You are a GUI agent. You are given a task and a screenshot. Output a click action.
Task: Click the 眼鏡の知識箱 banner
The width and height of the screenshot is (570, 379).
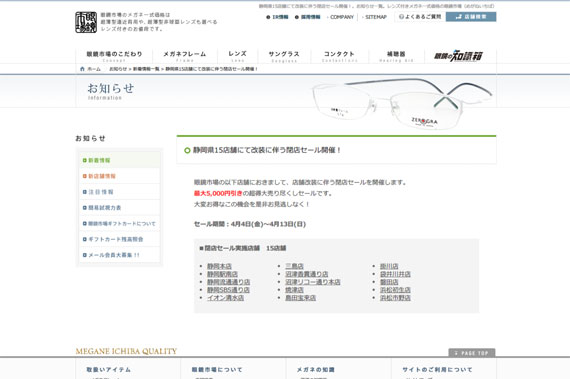459,56
